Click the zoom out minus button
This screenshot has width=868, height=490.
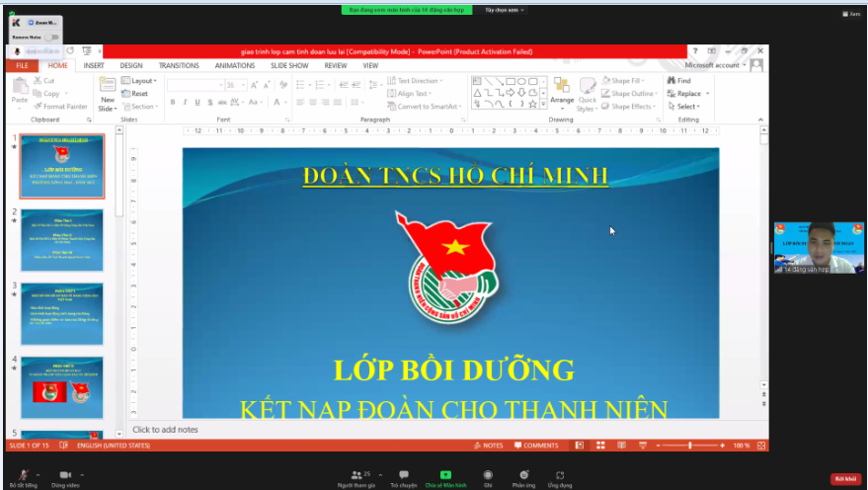point(658,446)
